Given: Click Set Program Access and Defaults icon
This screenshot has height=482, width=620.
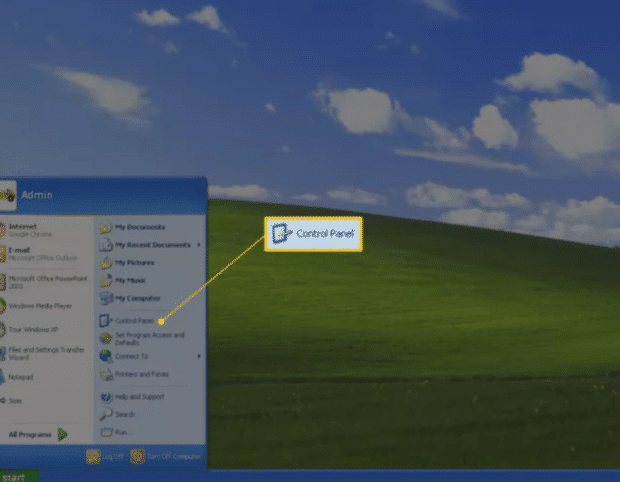Looking at the screenshot, I should coord(106,338).
